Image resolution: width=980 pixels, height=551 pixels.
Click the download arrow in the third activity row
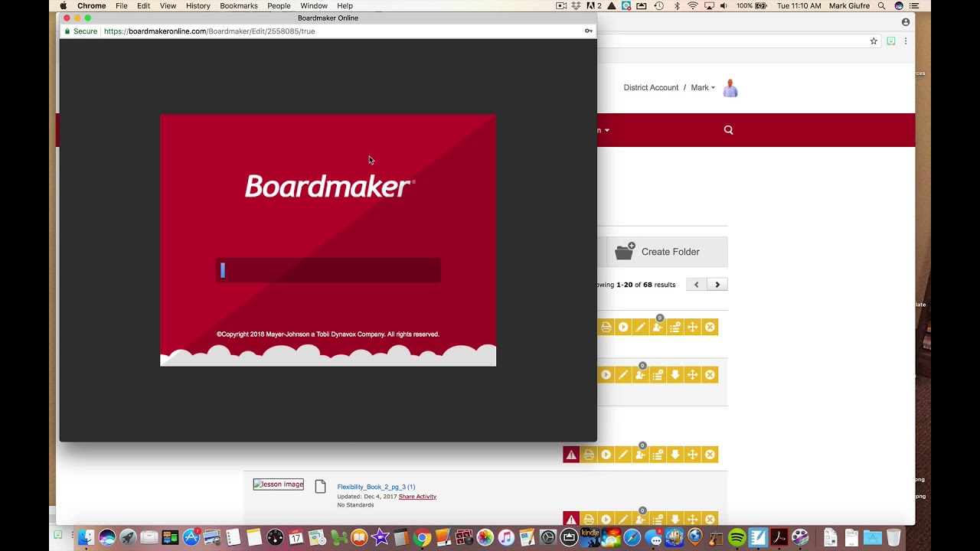point(675,455)
